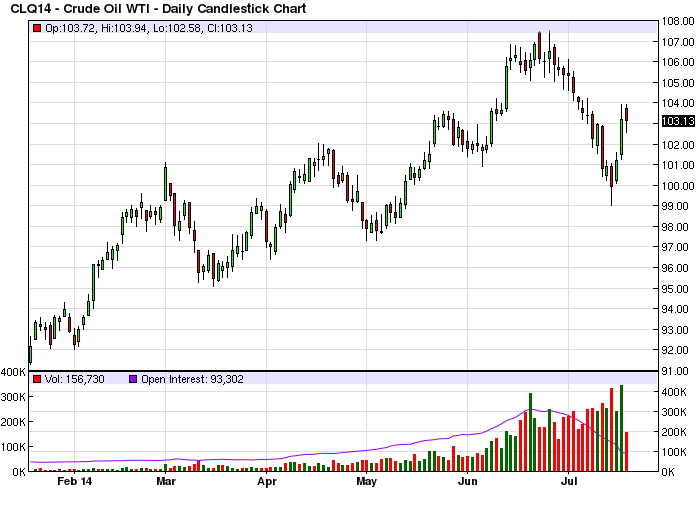
Task: Click the tallest green volume bar in July
Action: (621, 428)
